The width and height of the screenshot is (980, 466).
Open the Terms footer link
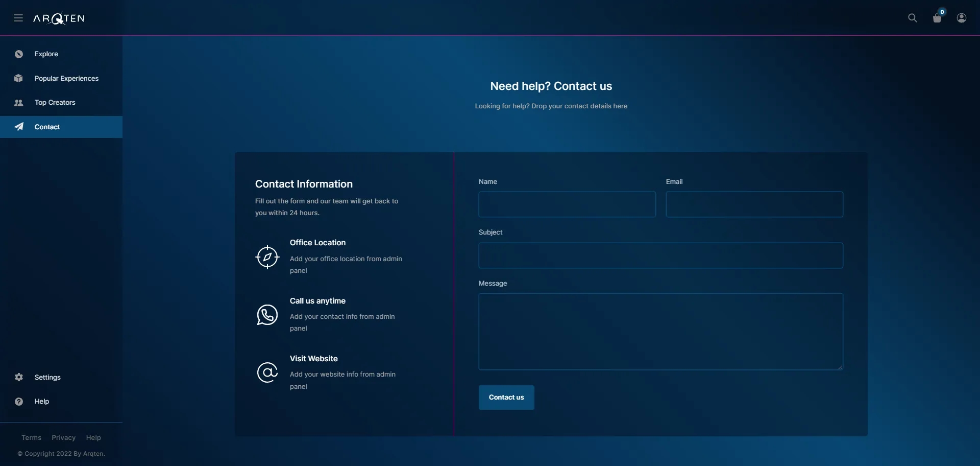(32, 438)
